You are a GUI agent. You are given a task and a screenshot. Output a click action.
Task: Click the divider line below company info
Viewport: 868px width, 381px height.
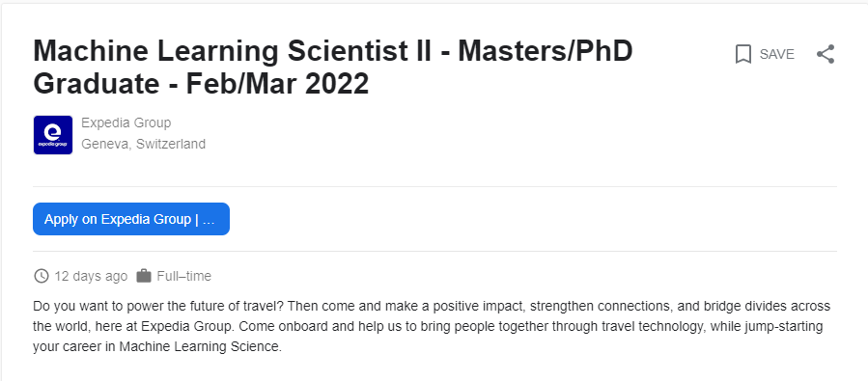pos(434,187)
